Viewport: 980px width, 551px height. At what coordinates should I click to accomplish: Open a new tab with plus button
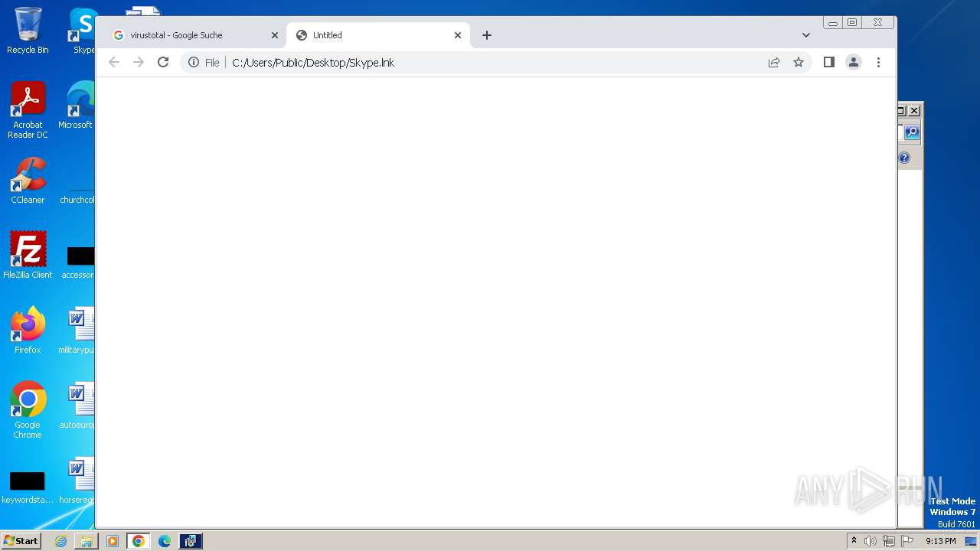[x=487, y=35]
